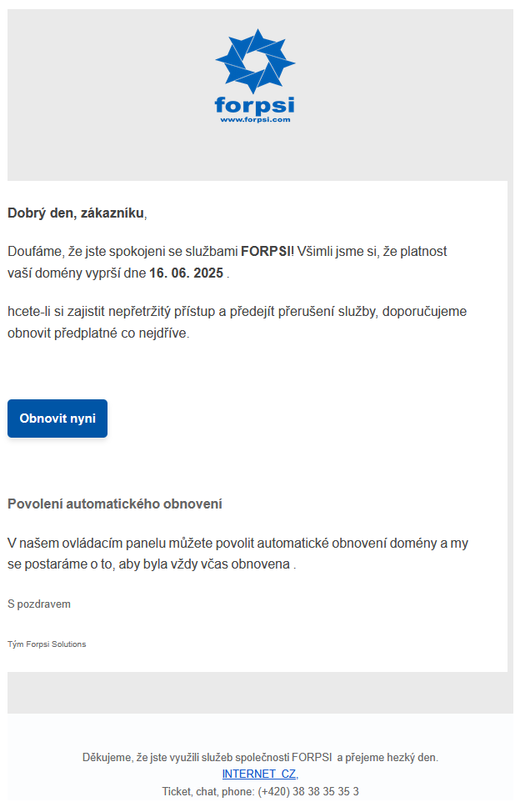Viewport: 520px width, 812px height.
Task: Click the line vaší domény vyprší dne
Action: pos(118,273)
